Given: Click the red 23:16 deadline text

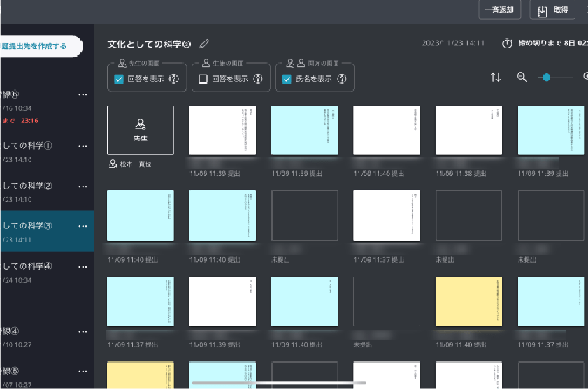Looking at the screenshot, I should click(x=29, y=121).
